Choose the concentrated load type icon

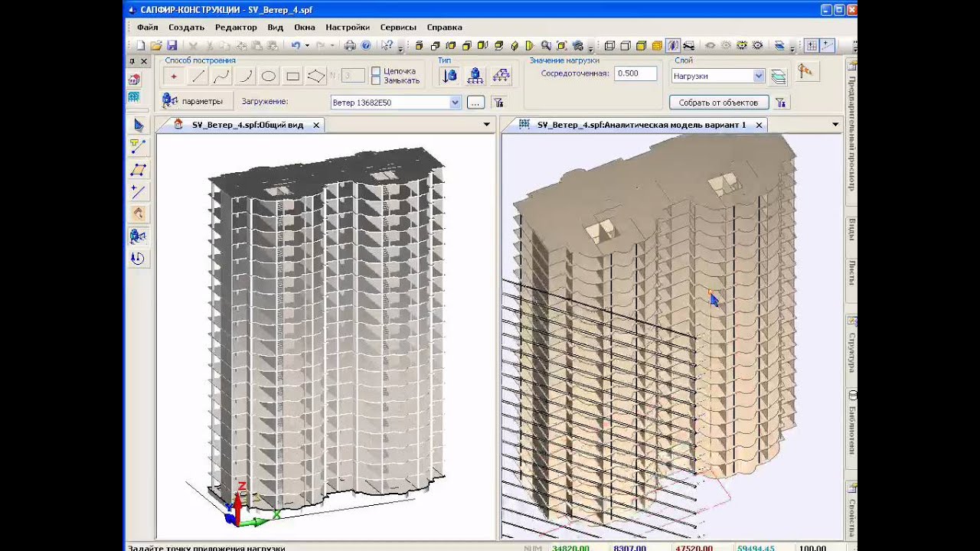tap(450, 75)
